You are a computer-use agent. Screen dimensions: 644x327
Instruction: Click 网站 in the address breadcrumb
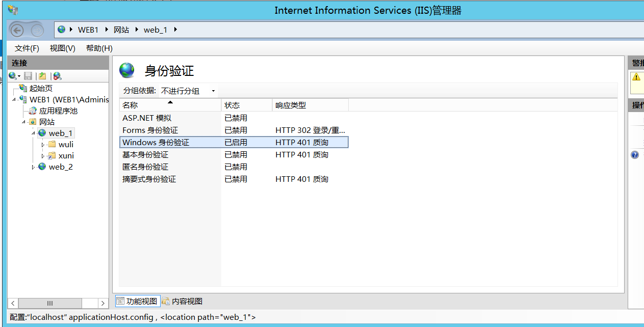click(x=121, y=30)
